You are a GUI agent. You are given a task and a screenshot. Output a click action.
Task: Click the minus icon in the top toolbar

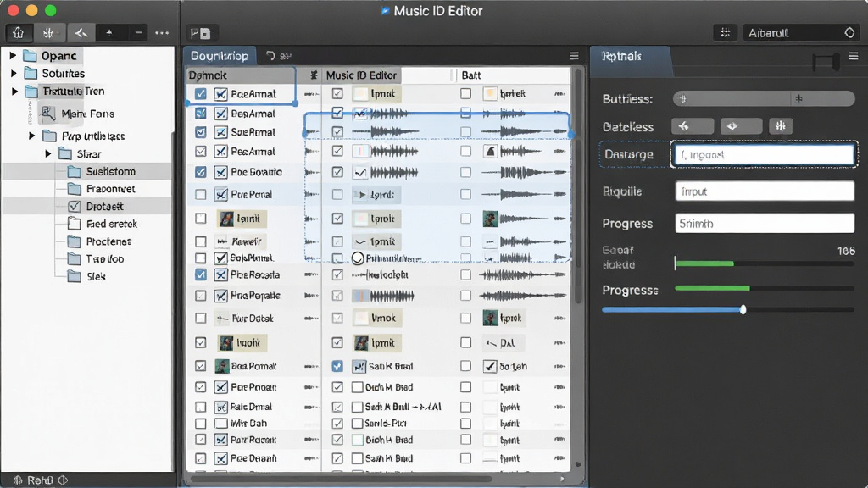[138, 33]
